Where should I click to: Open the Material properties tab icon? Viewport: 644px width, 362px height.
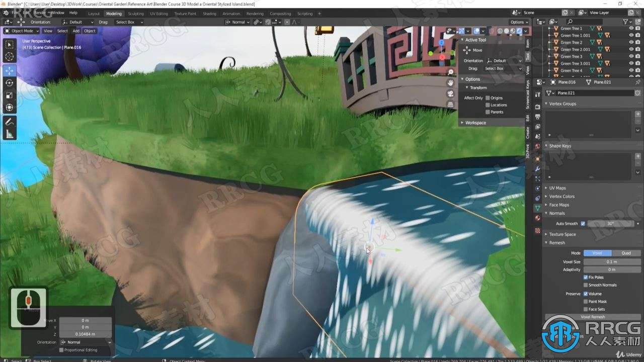pos(538,218)
